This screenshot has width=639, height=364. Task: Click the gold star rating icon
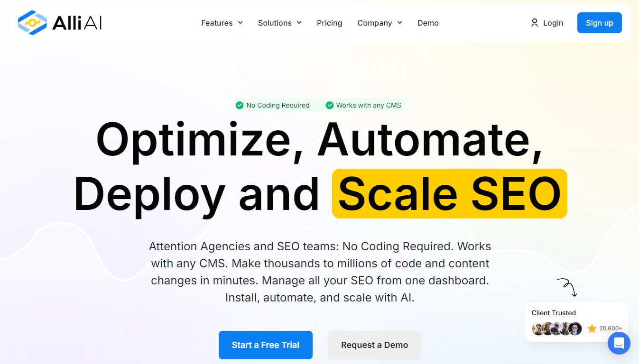(592, 328)
